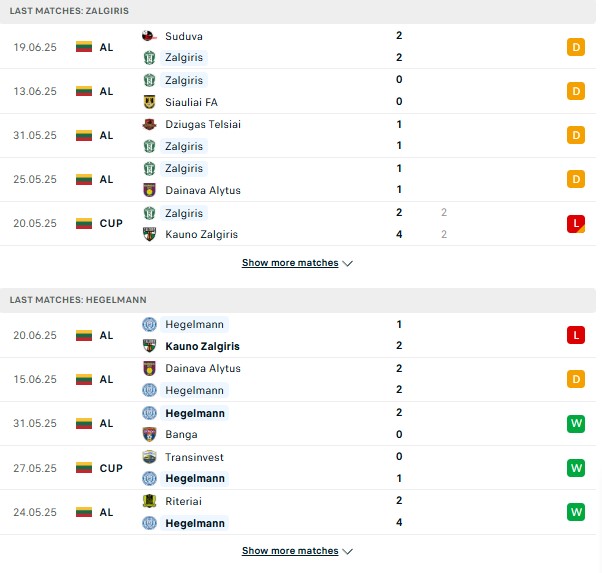Click the Dainava Alytus crest in 25.05.25 match
This screenshot has height=573, width=602.
[149, 190]
